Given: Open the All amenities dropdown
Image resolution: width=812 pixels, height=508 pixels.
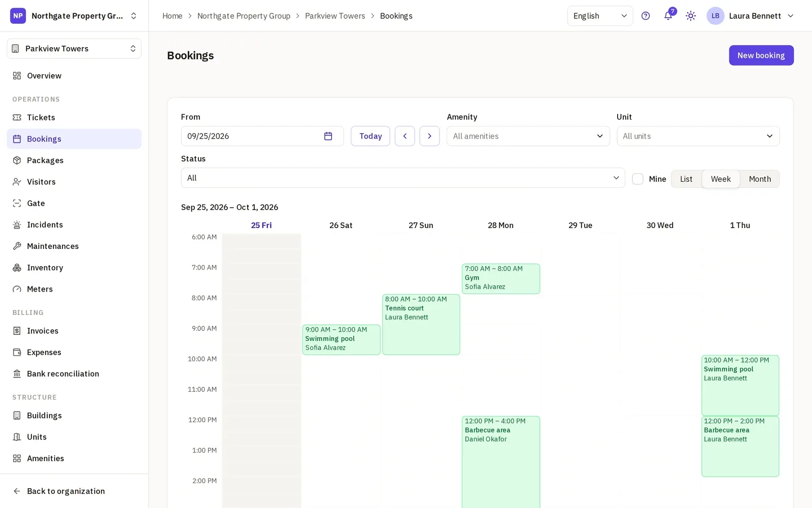Looking at the screenshot, I should tap(528, 136).
